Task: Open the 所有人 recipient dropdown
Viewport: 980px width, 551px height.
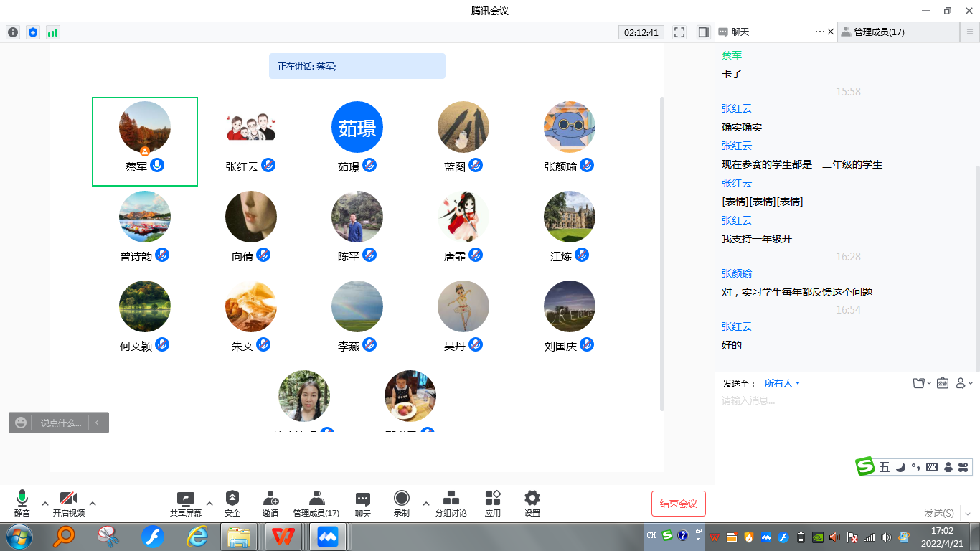Action: (782, 384)
